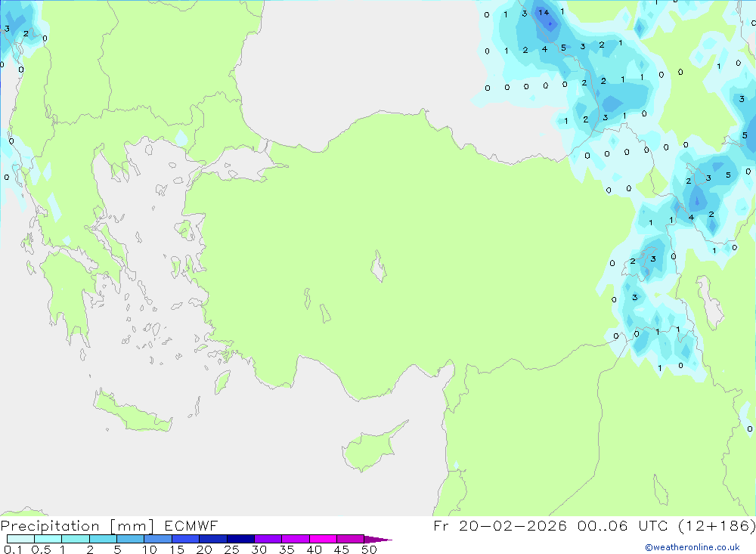Pick the purple 30–35 legend swatch
Image resolution: width=756 pixels, height=554 pixels.
268,539
